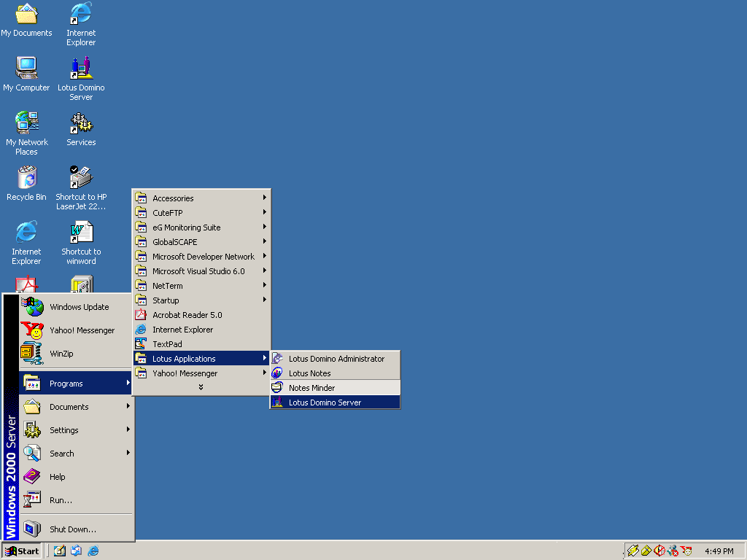Launch Notes Minder from submenu
Screen dimensions: 747x560
coord(336,388)
